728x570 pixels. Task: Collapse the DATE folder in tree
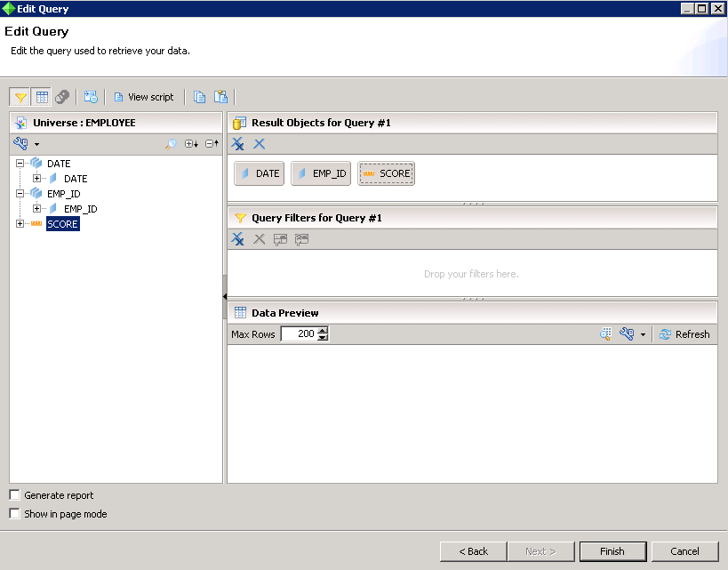20,164
